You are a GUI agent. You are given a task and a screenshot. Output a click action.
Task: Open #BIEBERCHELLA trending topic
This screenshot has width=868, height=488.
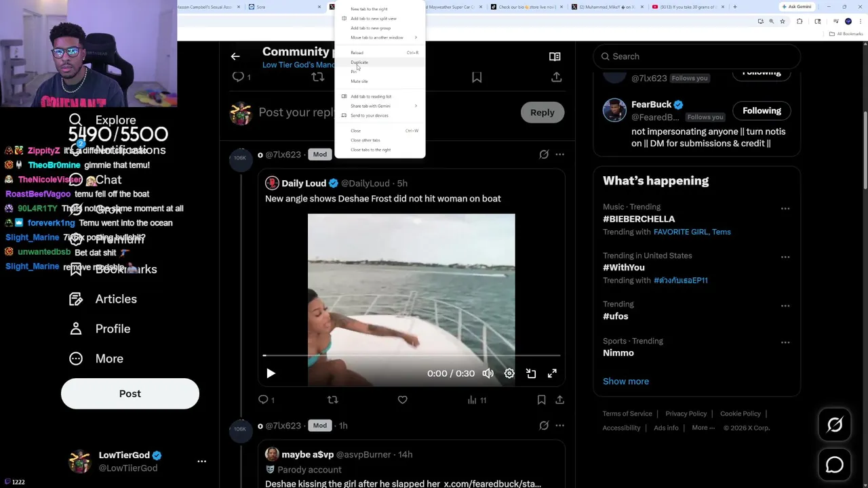(639, 219)
